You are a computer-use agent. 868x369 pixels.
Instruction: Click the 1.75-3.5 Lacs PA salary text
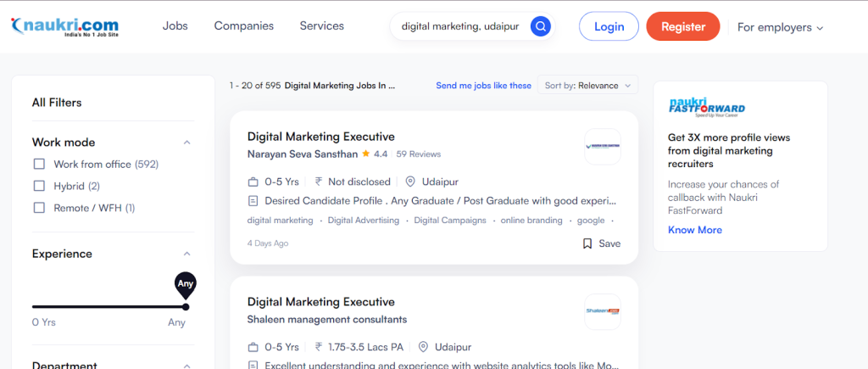365,348
